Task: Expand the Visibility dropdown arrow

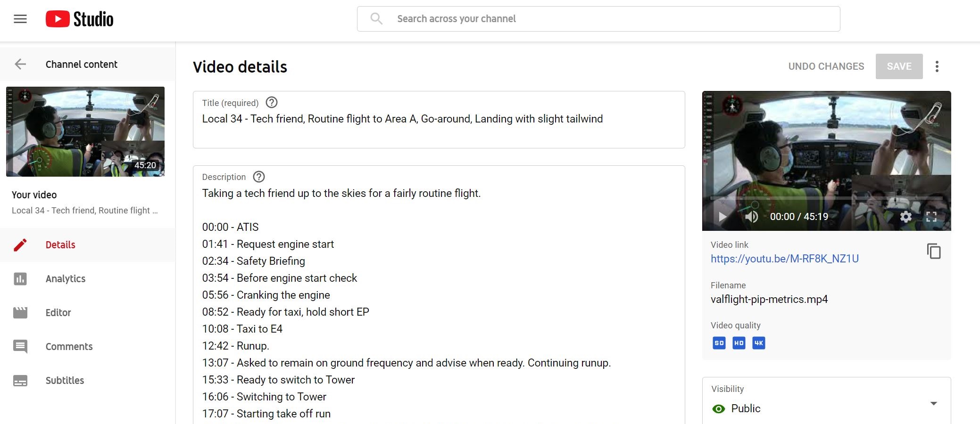Action: click(x=933, y=404)
